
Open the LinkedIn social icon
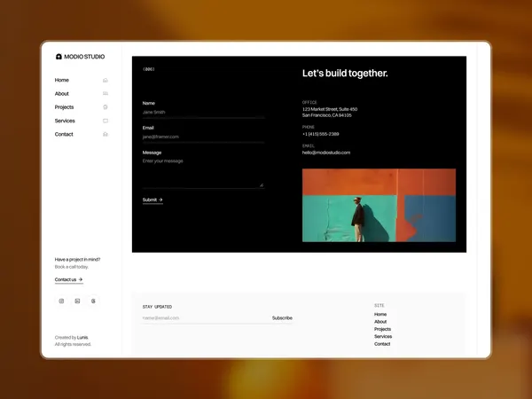point(77,301)
